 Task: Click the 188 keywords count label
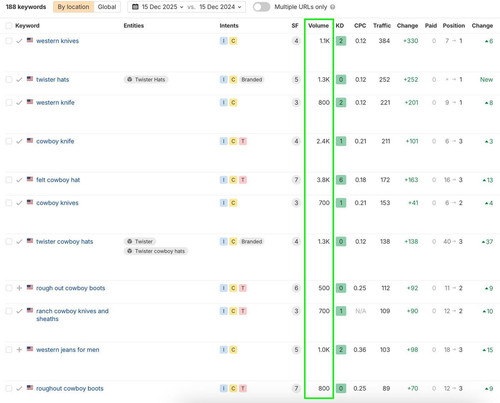point(26,7)
